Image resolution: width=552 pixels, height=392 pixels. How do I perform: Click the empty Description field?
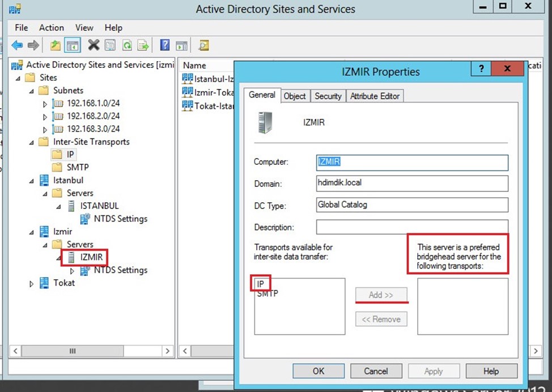[x=412, y=227]
